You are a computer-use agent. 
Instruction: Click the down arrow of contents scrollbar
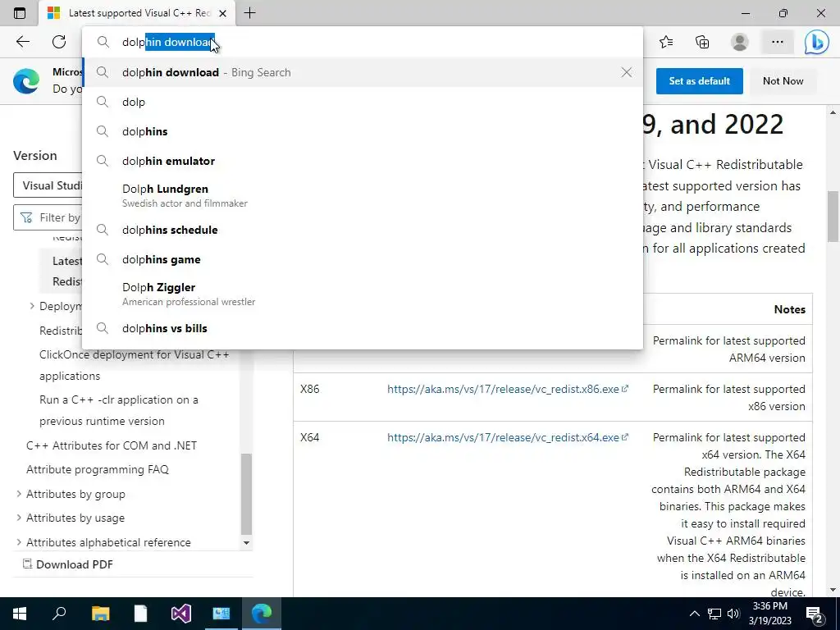tap(246, 543)
